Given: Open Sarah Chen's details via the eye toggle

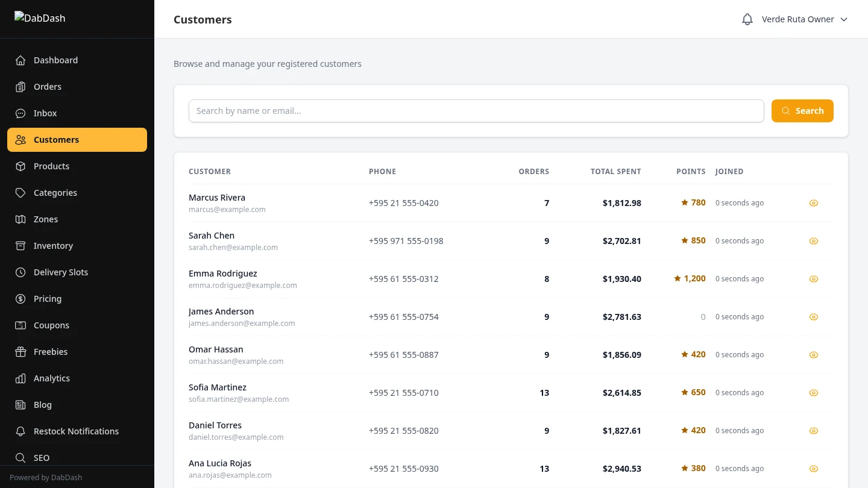Looking at the screenshot, I should 814,241.
